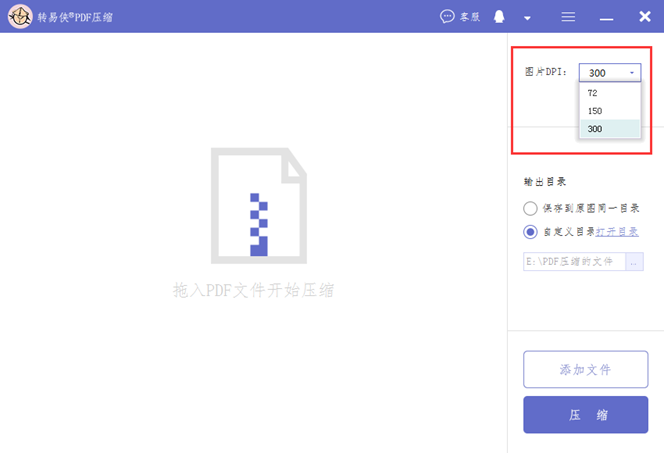This screenshot has height=454, width=664.
Task: Click the app logo avatar in title bar
Action: point(20,17)
